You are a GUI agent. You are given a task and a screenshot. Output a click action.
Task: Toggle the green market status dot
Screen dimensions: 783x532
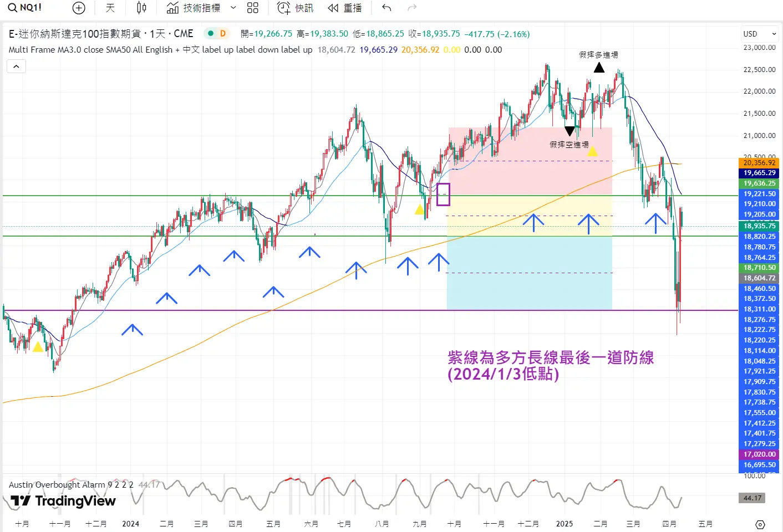tap(211, 34)
